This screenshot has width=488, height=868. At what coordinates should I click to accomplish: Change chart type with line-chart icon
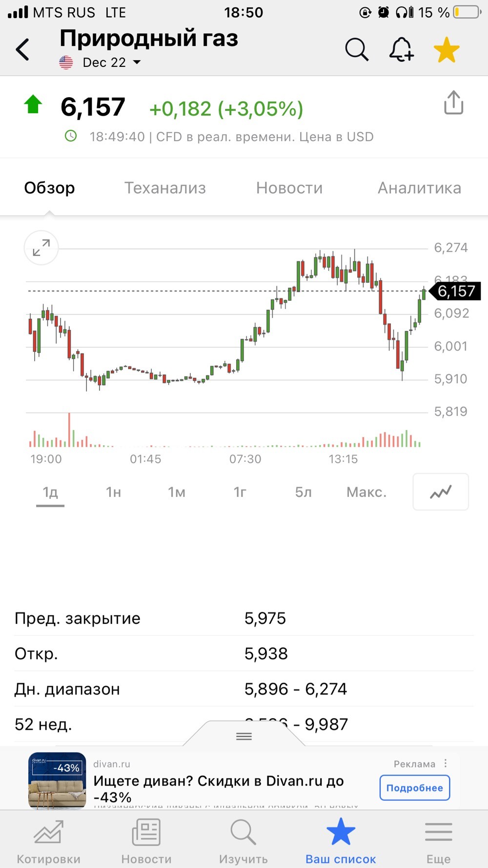click(441, 492)
